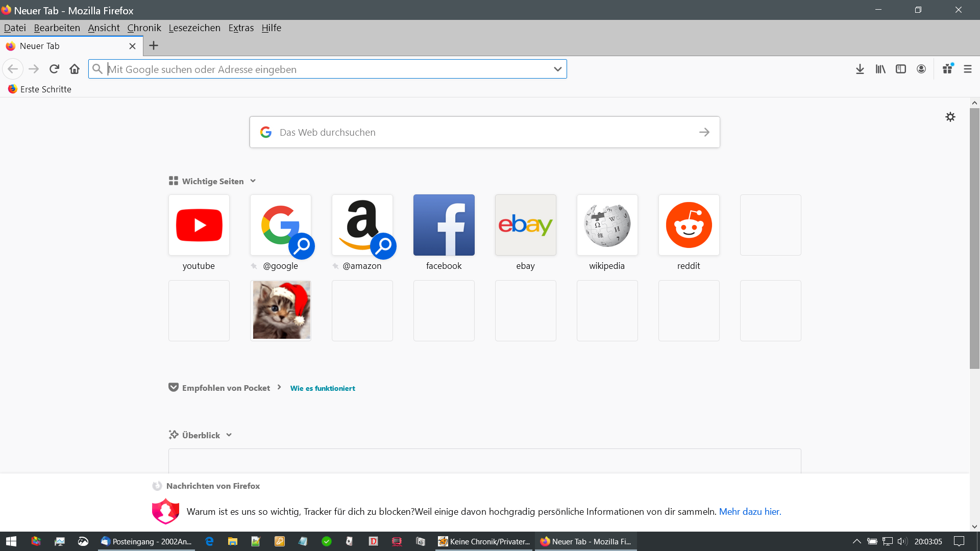Open the hamburger application menu
Image resolution: width=980 pixels, height=551 pixels.
tap(968, 69)
